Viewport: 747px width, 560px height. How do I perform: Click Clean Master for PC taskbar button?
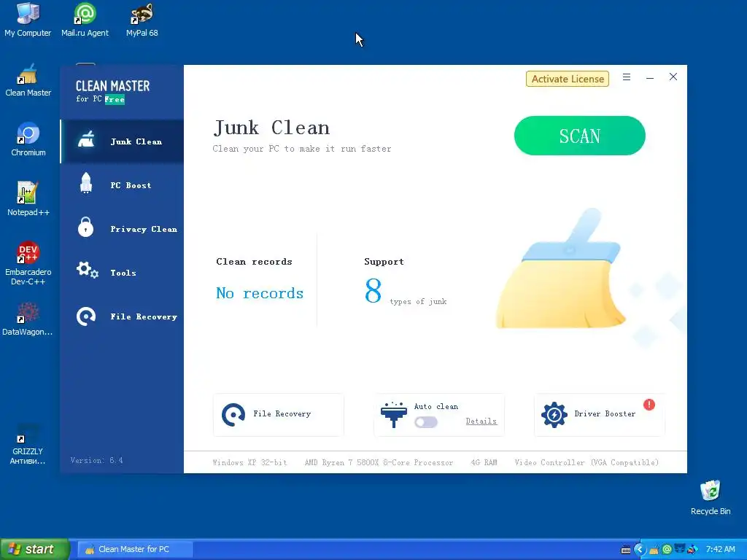(134, 549)
